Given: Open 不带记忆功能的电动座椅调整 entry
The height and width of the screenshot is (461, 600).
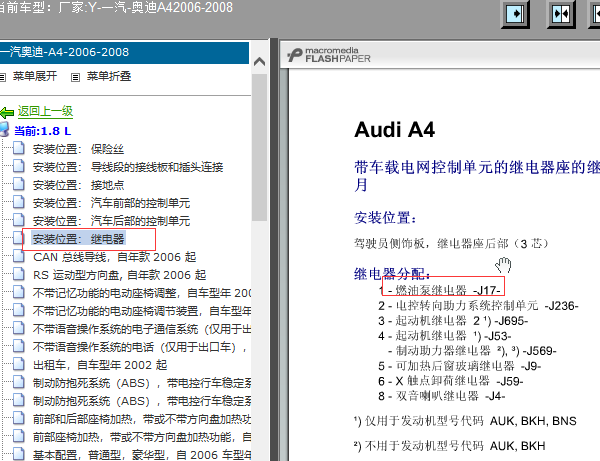Looking at the screenshot, I should [142, 293].
